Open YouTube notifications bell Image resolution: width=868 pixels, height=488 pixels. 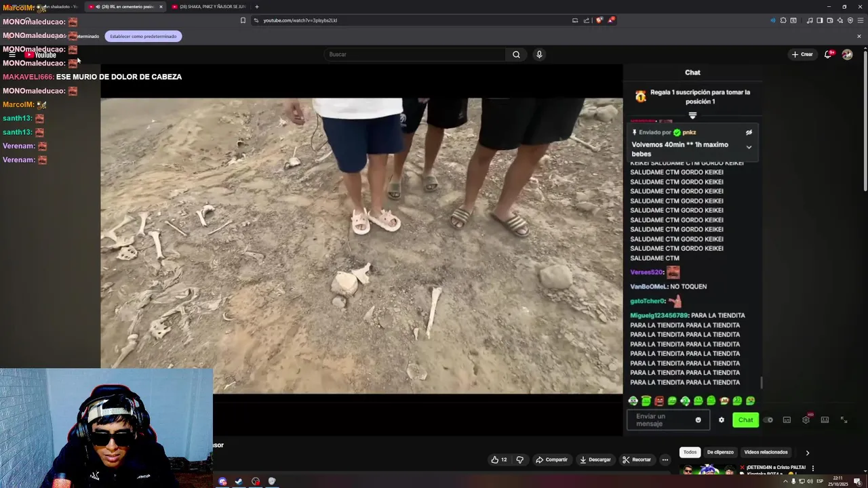coord(828,54)
